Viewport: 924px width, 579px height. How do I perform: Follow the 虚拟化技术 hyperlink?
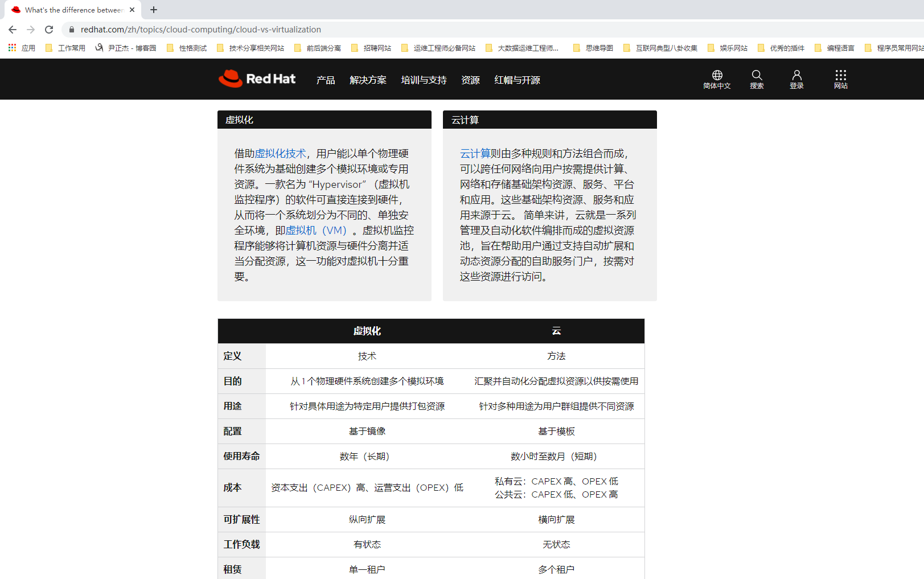280,154
